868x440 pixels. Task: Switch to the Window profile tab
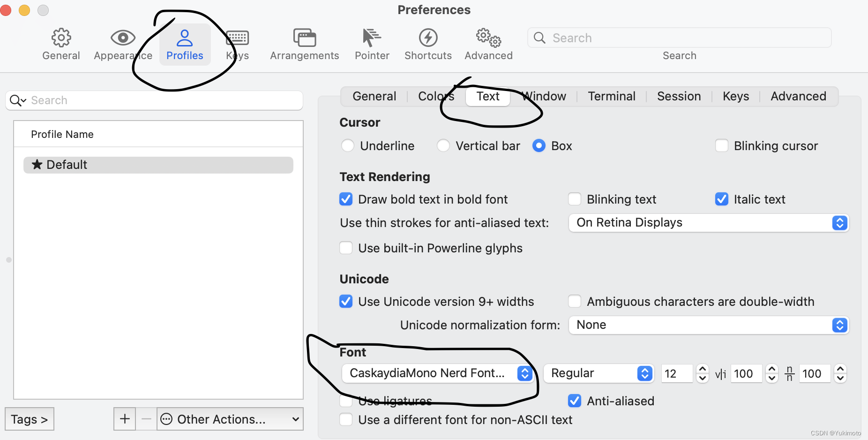pos(544,96)
